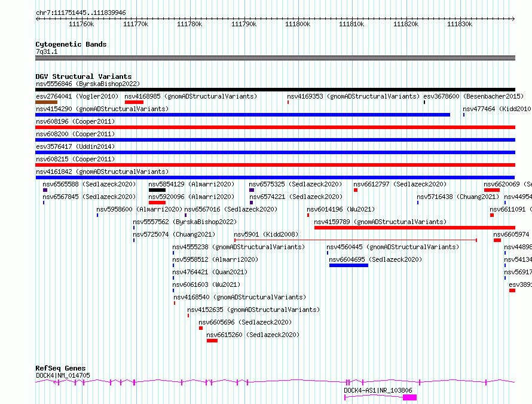
Task: Click the 111800k ruler position label
Action: (x=298, y=24)
